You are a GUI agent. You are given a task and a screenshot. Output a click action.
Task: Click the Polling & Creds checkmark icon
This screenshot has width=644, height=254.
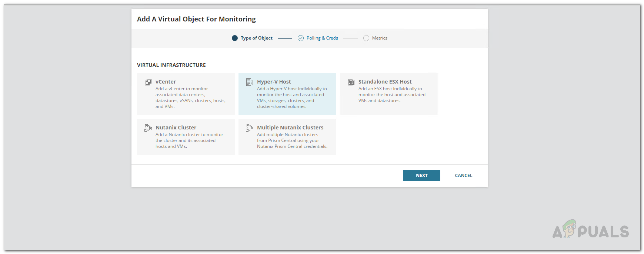click(x=301, y=38)
